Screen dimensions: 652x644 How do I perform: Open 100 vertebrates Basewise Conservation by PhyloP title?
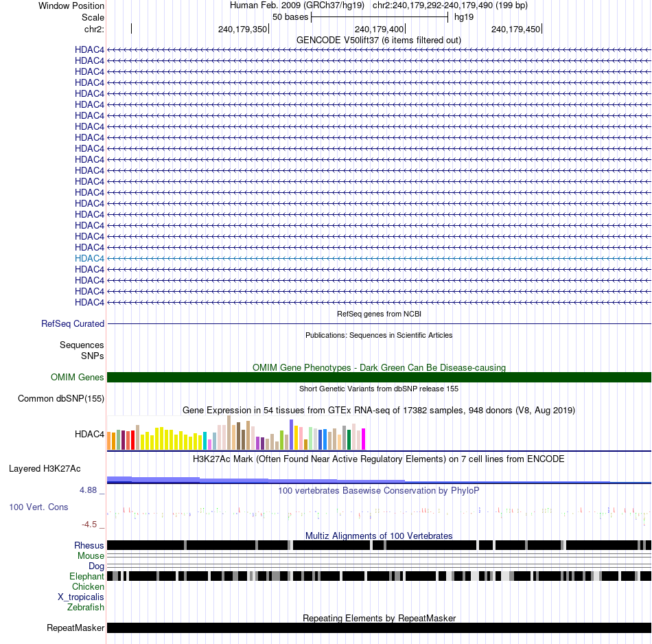coord(379,490)
